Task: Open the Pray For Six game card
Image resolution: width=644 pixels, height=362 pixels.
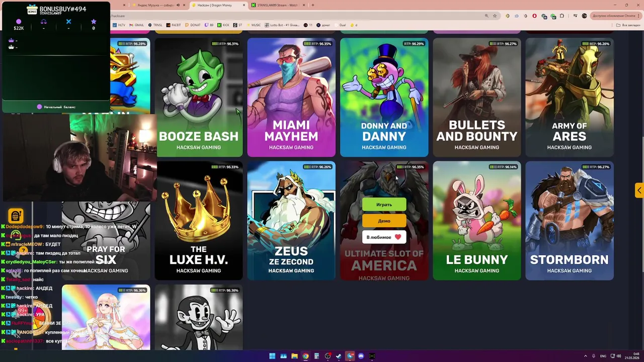Action: click(106, 241)
